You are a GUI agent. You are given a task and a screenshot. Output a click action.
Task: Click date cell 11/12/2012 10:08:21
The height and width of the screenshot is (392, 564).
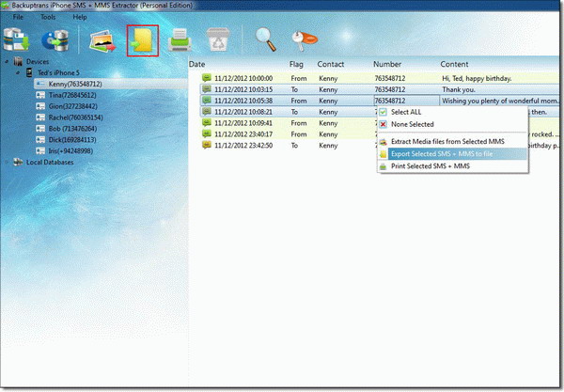(x=243, y=112)
